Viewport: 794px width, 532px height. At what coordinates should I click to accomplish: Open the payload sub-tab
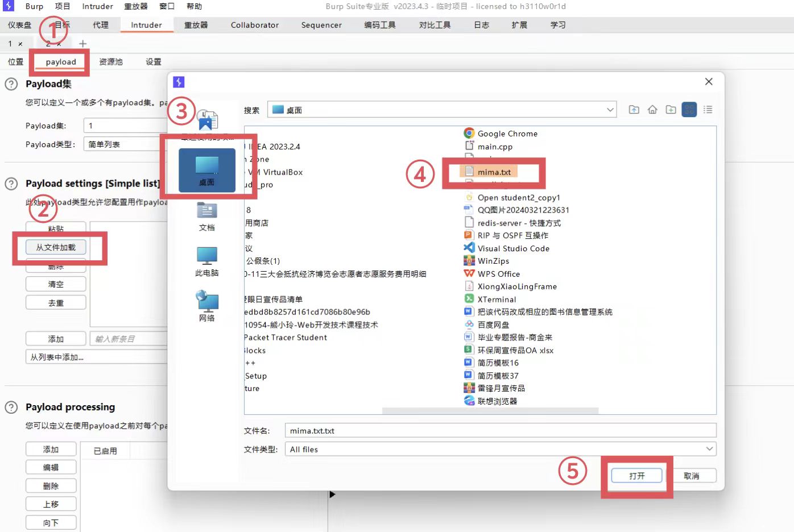(61, 62)
